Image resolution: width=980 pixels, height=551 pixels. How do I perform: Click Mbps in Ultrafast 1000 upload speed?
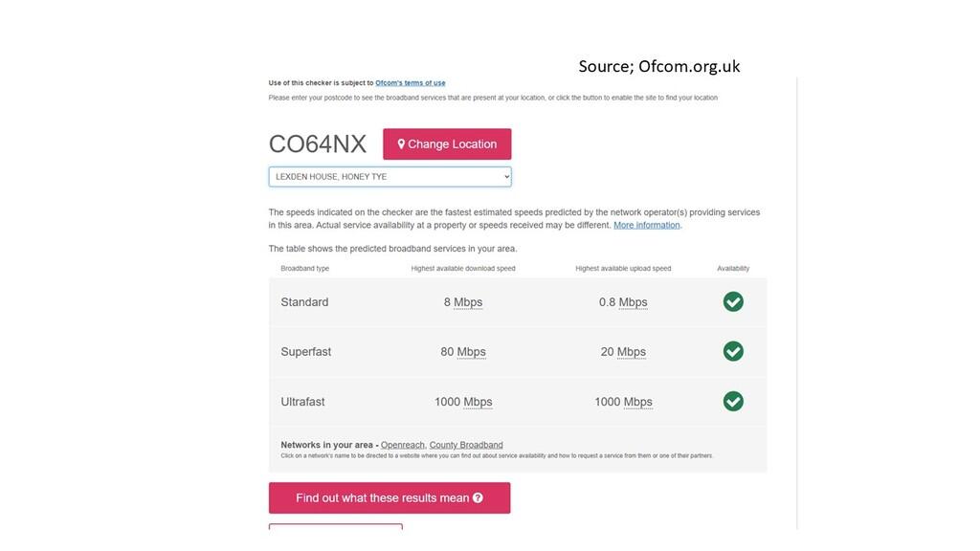pyautogui.click(x=638, y=402)
